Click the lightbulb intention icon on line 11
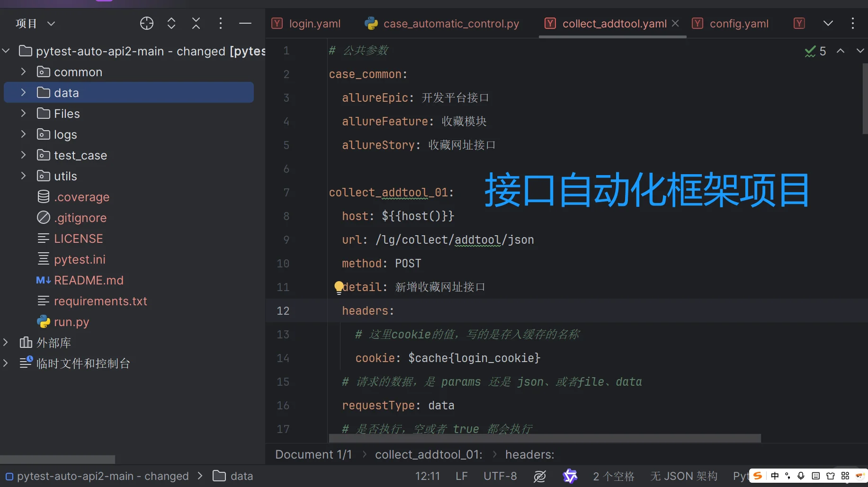Viewport: 868px width, 487px height. (x=339, y=287)
